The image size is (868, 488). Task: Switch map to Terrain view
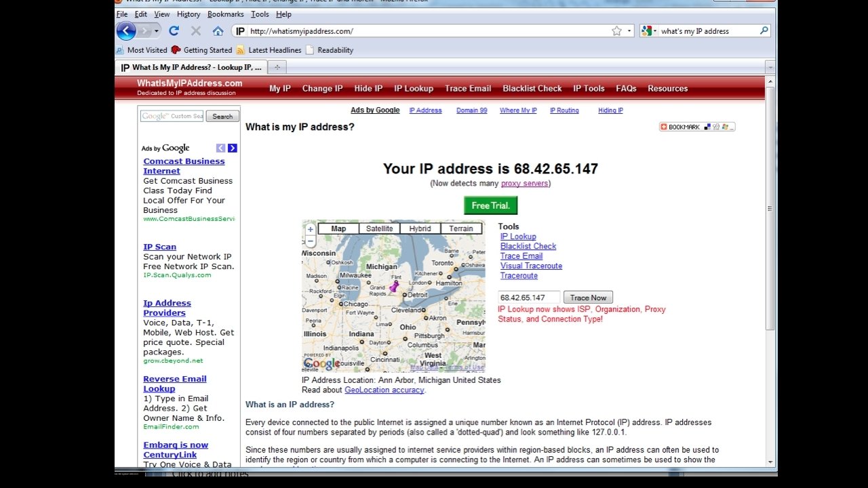coord(461,229)
